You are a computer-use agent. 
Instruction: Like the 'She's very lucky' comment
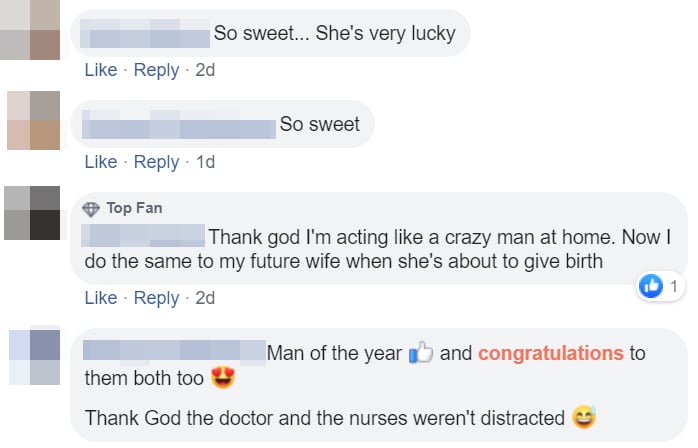pos(101,70)
